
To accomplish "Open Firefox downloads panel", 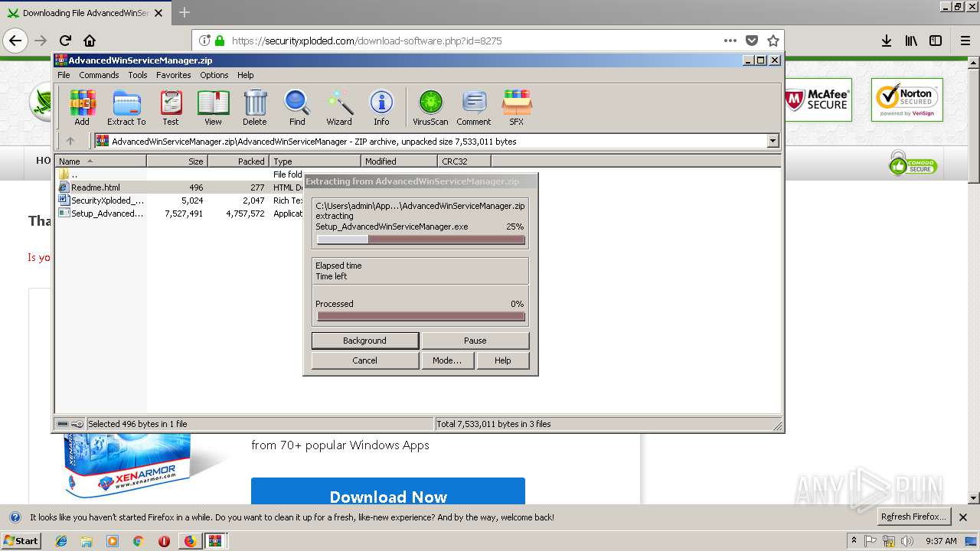I will (x=886, y=41).
